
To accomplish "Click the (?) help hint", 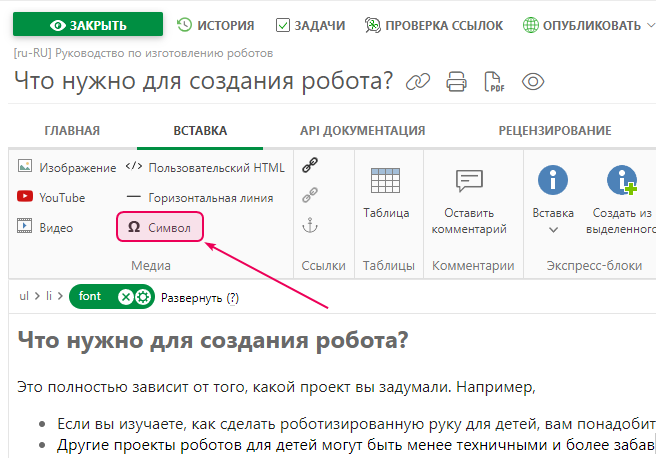I will pyautogui.click(x=233, y=298).
